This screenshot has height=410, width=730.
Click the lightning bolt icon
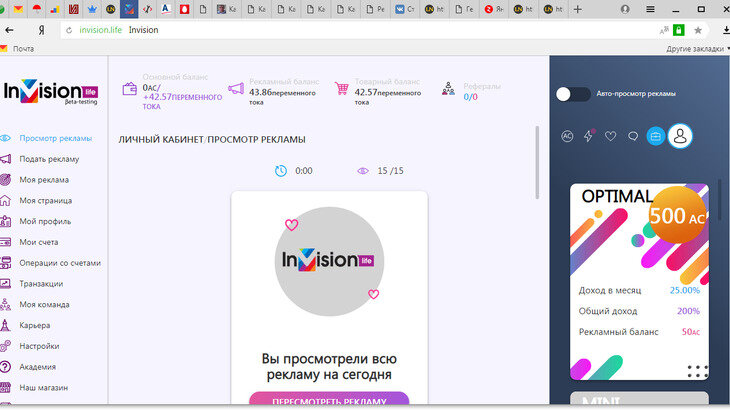[588, 136]
